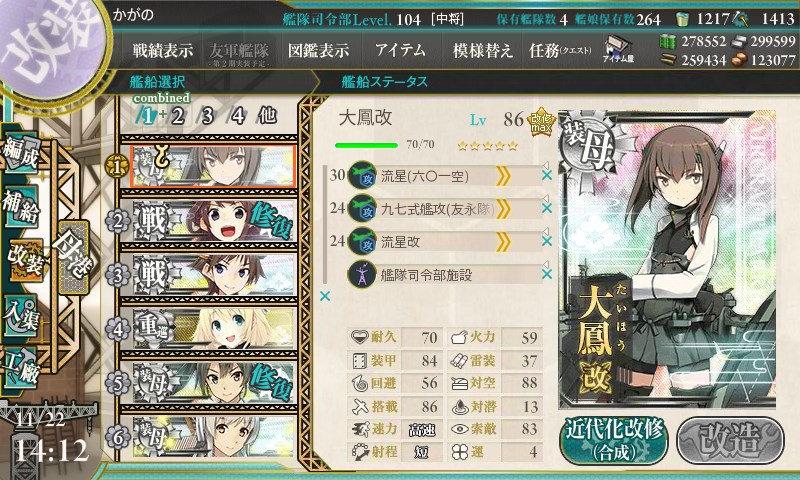Expand the 流星改 equipment slot chevron

pyautogui.click(x=503, y=242)
